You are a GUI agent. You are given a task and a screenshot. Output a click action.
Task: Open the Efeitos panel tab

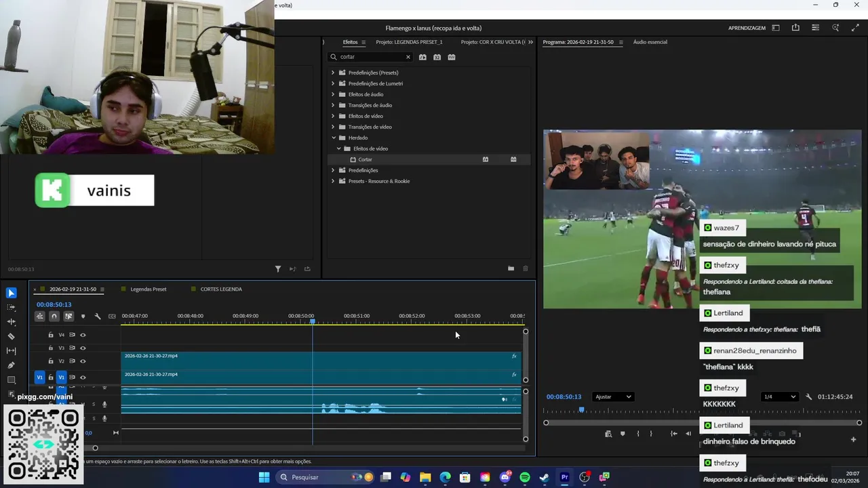tap(350, 42)
